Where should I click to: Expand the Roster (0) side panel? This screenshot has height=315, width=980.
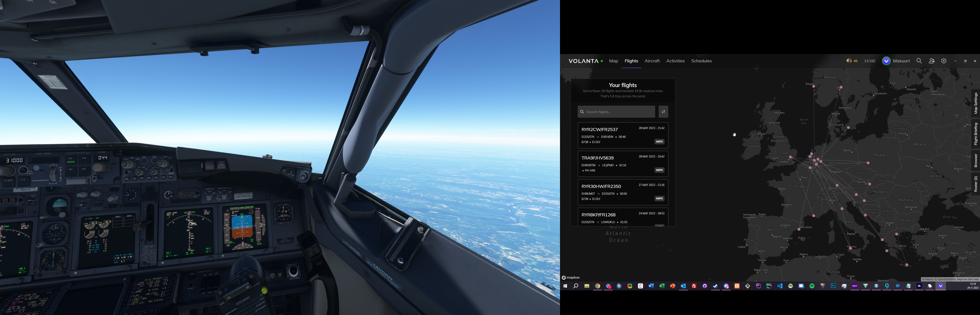(x=975, y=184)
